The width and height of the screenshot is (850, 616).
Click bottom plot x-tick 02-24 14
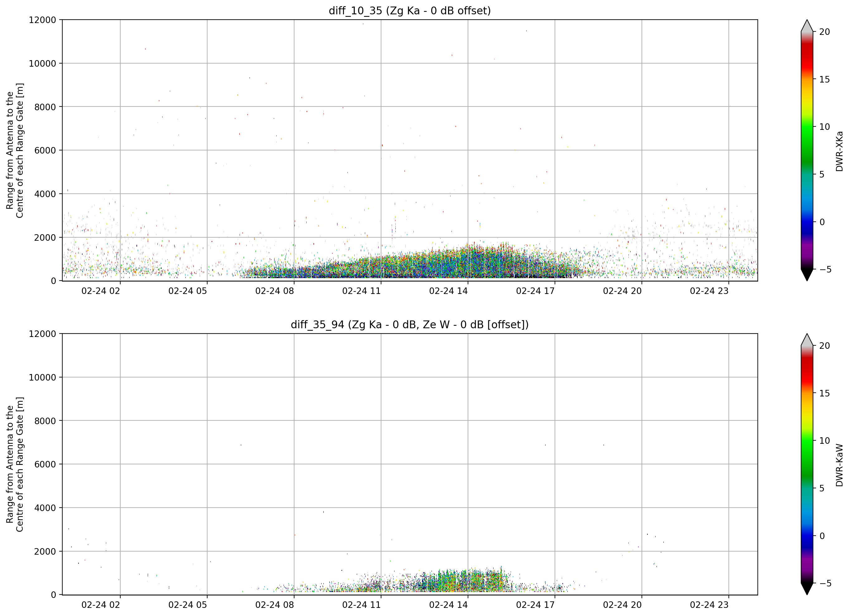[x=449, y=605]
